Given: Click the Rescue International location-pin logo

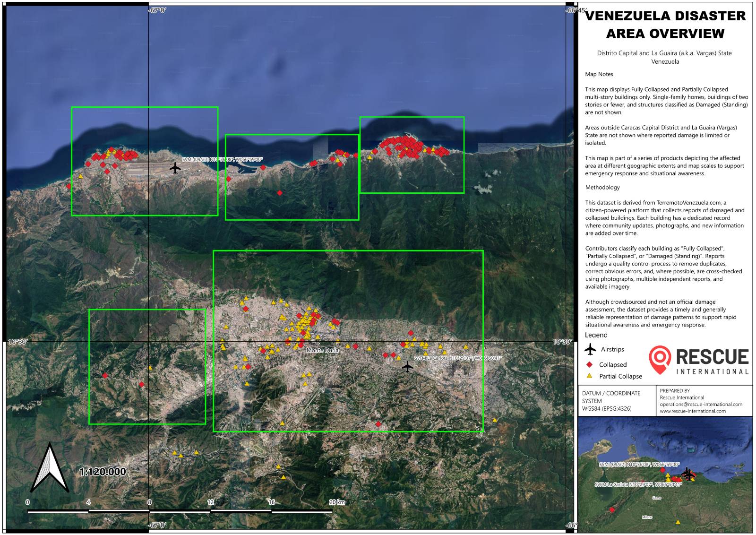Looking at the screenshot, I should click(x=660, y=360).
